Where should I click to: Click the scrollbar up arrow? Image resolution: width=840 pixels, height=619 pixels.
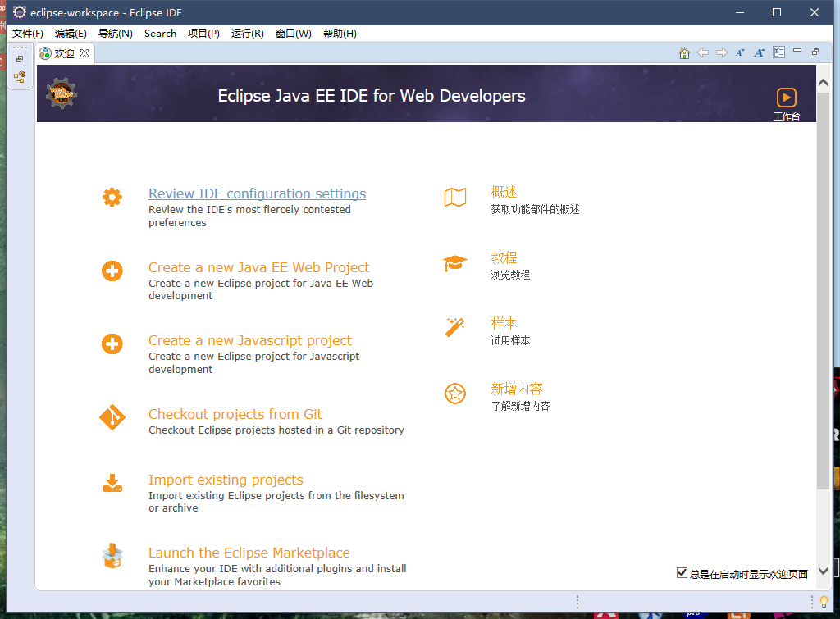824,83
